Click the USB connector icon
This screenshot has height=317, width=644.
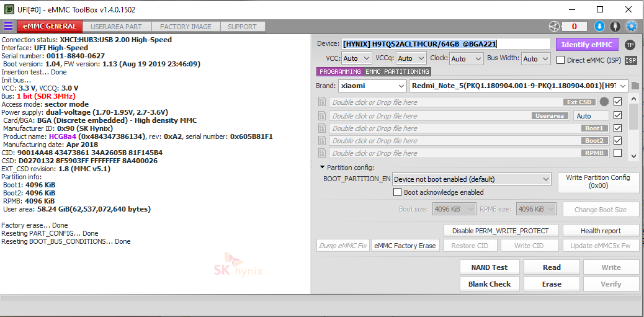coord(615,27)
